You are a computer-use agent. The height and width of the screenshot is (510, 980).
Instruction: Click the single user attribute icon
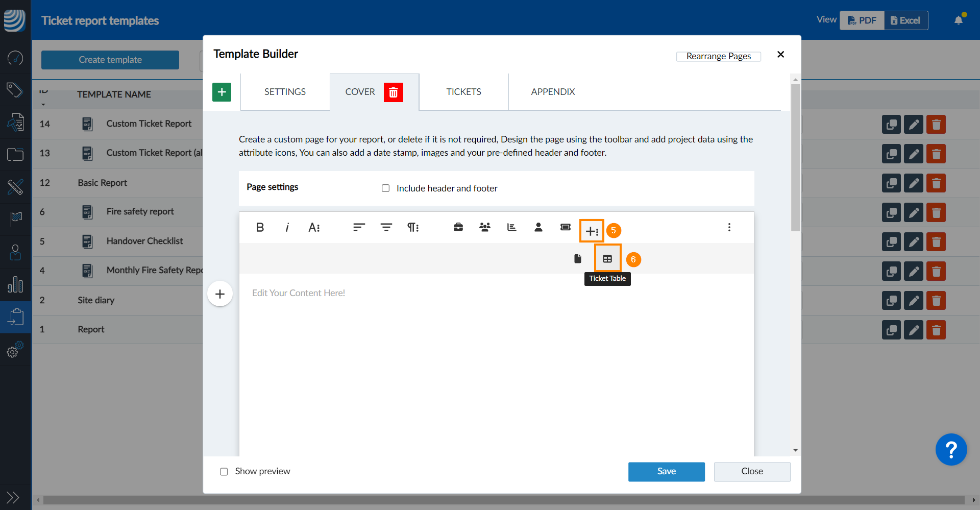click(538, 228)
